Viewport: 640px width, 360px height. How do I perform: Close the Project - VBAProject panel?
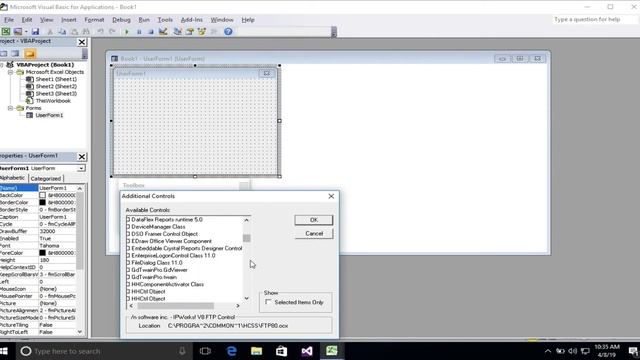(82, 42)
